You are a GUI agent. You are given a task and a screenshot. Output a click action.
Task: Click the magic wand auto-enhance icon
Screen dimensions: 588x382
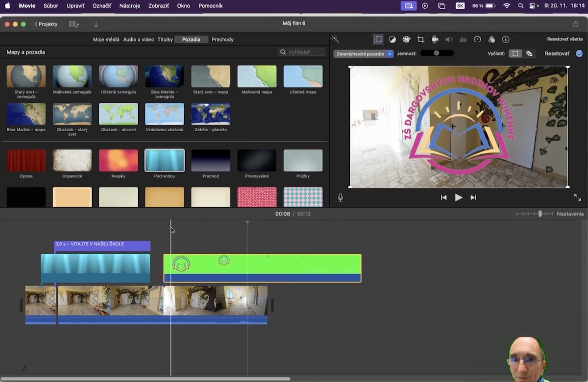(335, 39)
